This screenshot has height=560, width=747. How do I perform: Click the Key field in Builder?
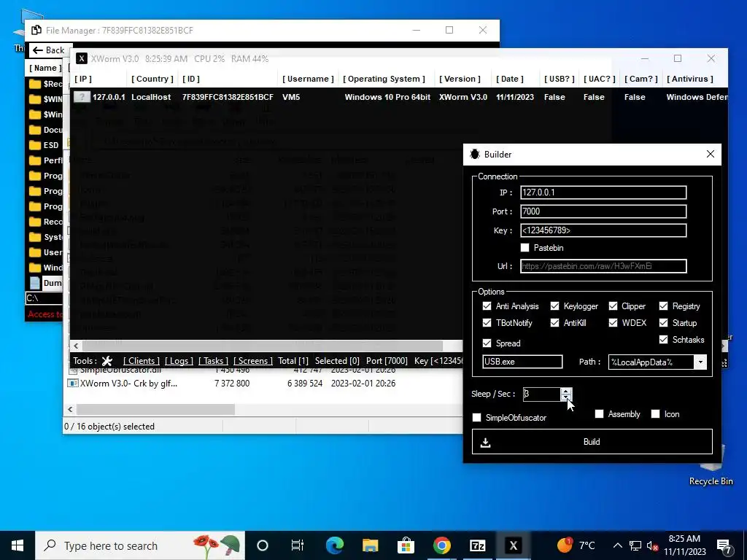pyautogui.click(x=603, y=230)
